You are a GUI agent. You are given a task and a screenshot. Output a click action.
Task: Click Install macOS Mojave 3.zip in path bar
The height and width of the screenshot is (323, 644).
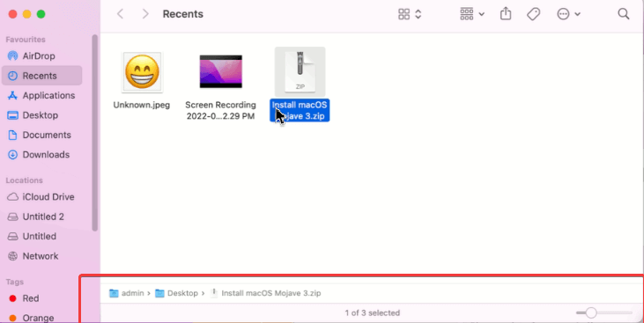(x=266, y=293)
